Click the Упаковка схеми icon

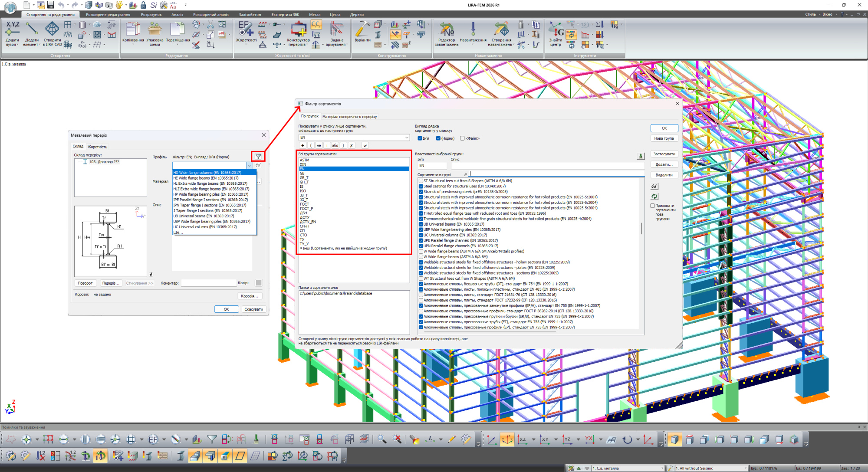pos(155,30)
